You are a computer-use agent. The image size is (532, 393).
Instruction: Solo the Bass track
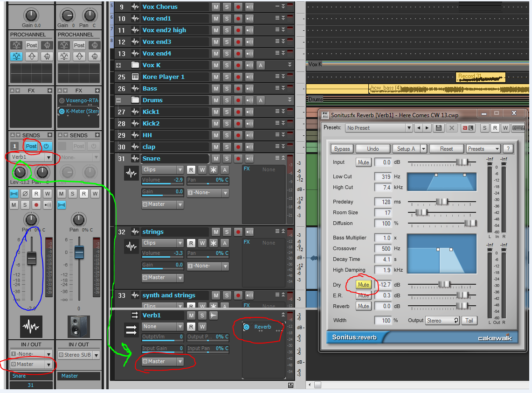coord(227,89)
